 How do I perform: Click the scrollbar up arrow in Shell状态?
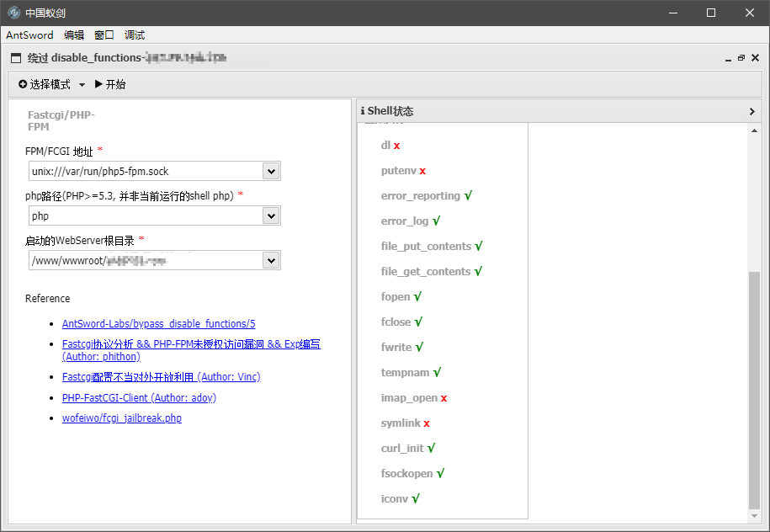coord(754,130)
